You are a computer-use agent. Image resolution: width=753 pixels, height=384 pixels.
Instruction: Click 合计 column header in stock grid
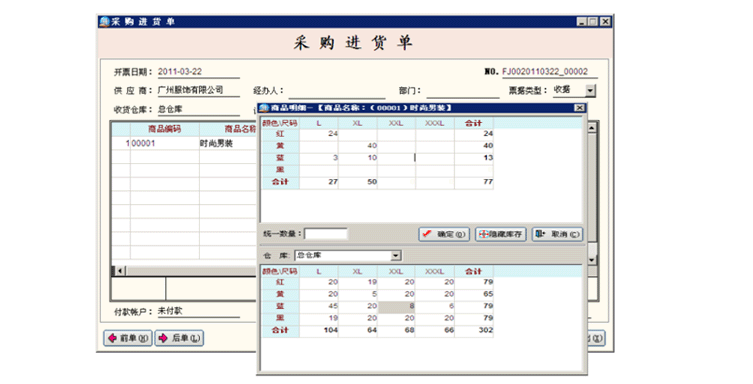tap(474, 272)
